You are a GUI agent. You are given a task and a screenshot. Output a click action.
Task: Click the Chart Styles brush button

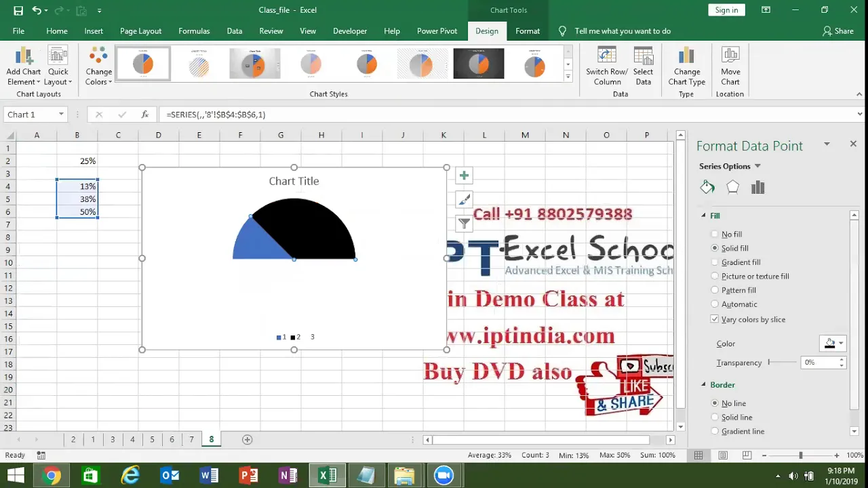pyautogui.click(x=464, y=200)
